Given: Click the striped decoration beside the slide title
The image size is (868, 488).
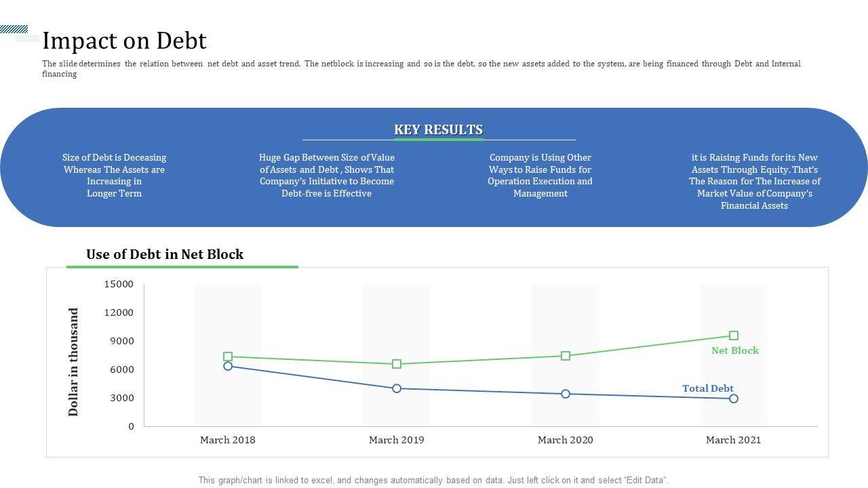Looking at the screenshot, I should tap(14, 29).
